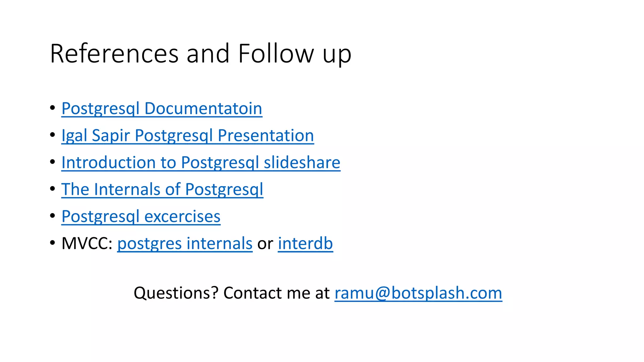Click the interdb link

305,244
